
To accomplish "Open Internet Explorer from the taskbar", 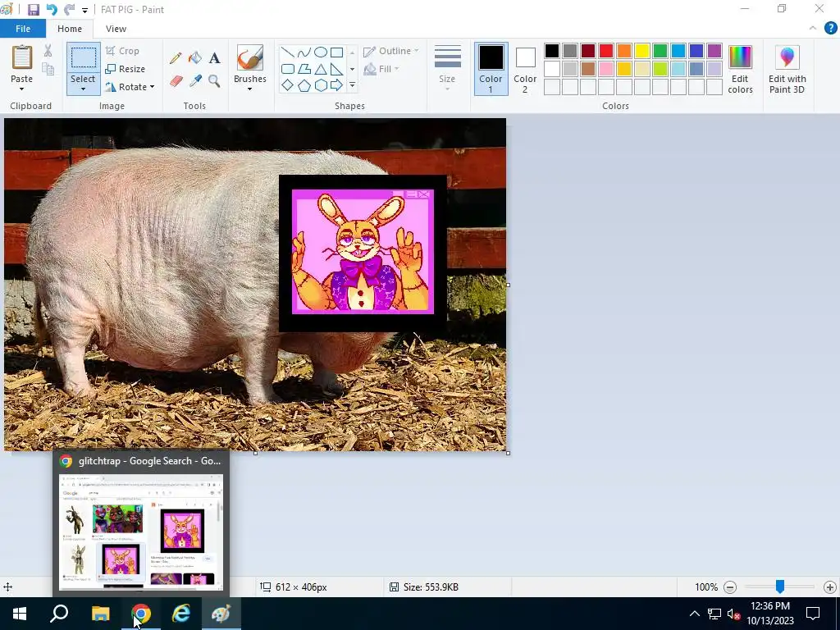I will (x=181, y=614).
